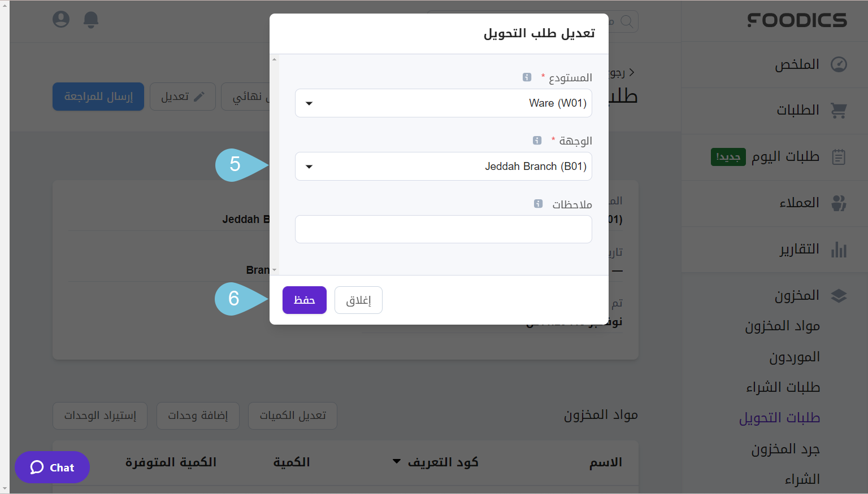Go to الشراء submenu item

[802, 479]
